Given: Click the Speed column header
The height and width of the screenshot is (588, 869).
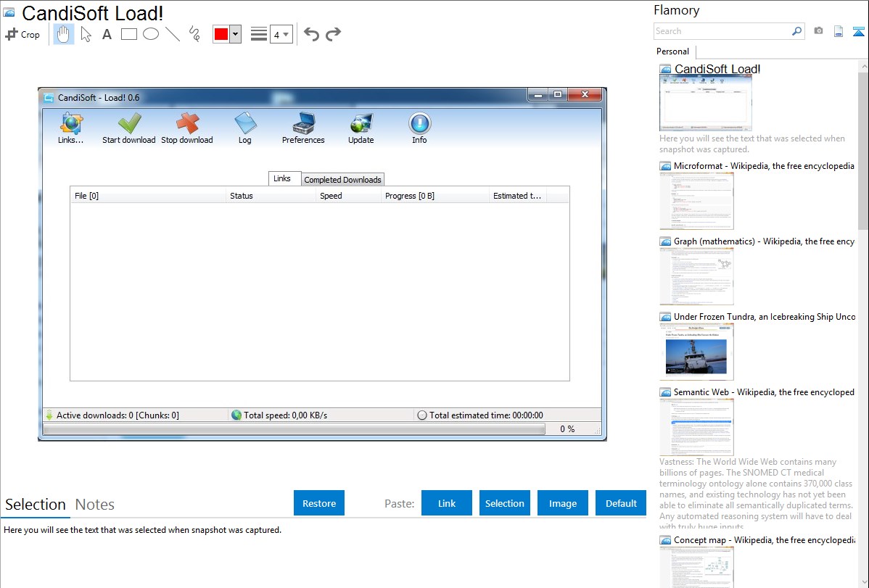Looking at the screenshot, I should pos(348,196).
